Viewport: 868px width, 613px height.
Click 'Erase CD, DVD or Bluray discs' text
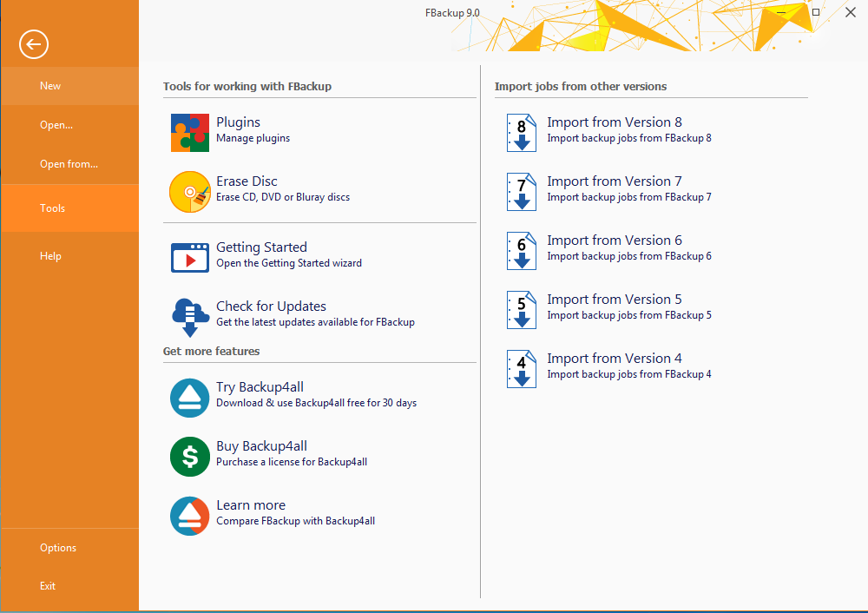click(x=283, y=197)
